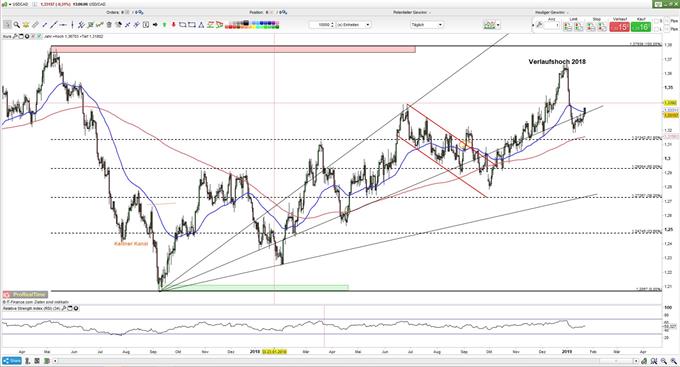Open order settings wrench icon

click(539, 25)
